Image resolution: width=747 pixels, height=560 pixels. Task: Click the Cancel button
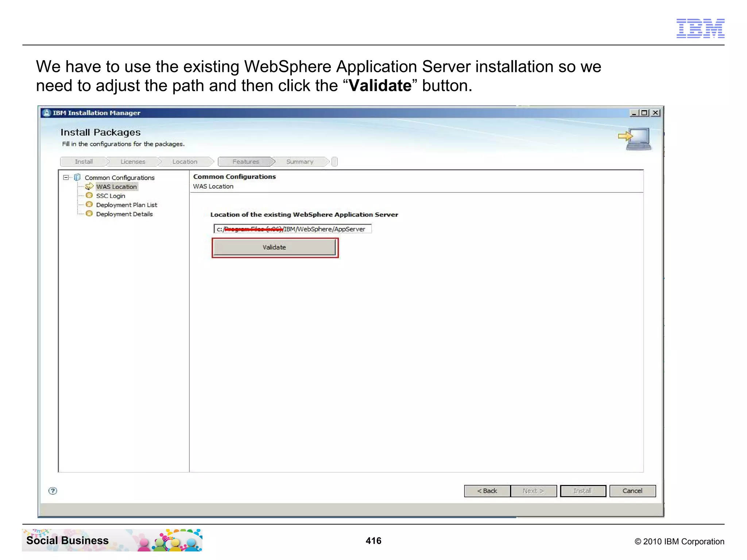(x=632, y=491)
